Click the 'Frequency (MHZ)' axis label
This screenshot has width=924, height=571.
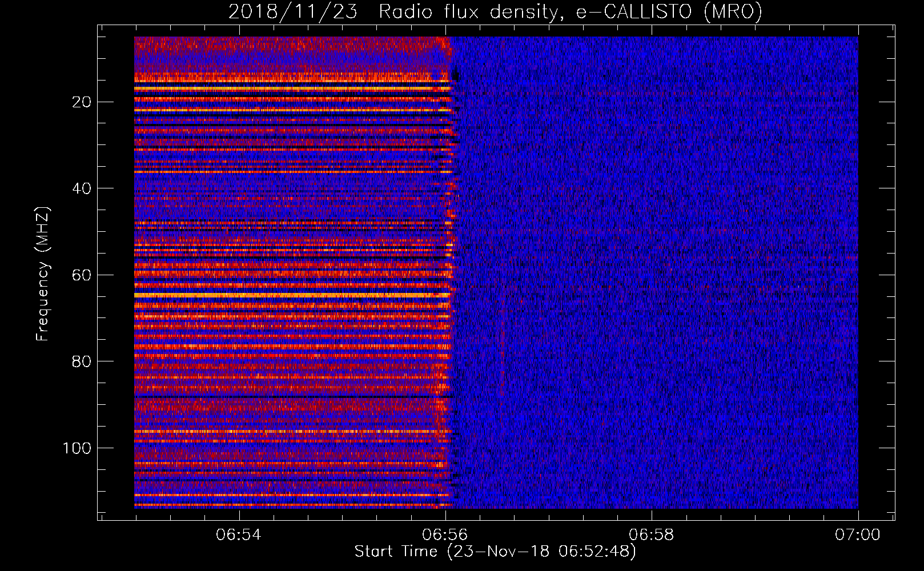click(x=43, y=274)
